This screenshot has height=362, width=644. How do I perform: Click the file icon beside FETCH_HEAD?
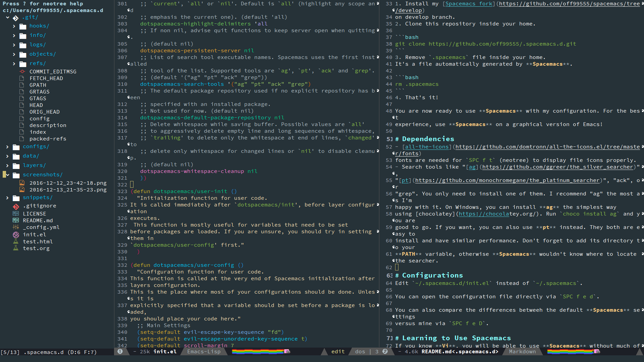22,78
